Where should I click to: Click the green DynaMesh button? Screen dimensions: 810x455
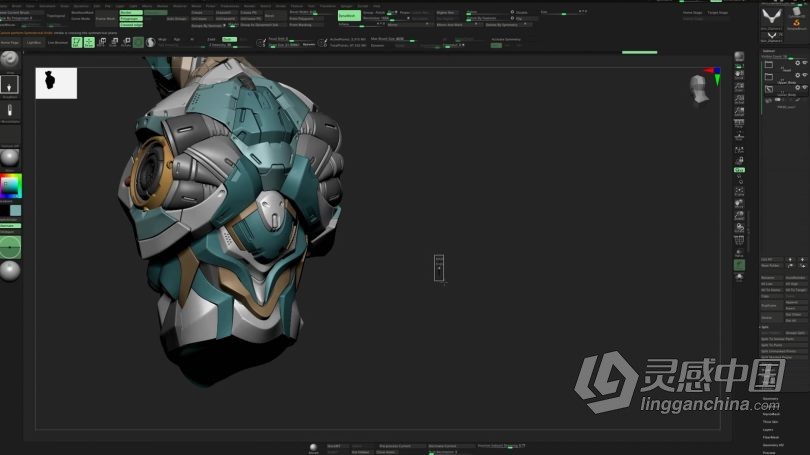349,15
